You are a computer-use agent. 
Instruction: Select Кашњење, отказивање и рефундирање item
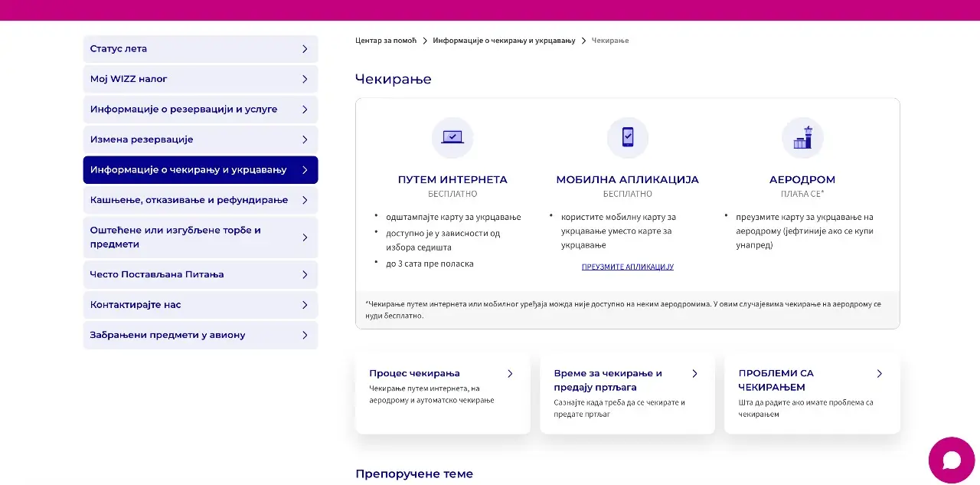tap(201, 200)
